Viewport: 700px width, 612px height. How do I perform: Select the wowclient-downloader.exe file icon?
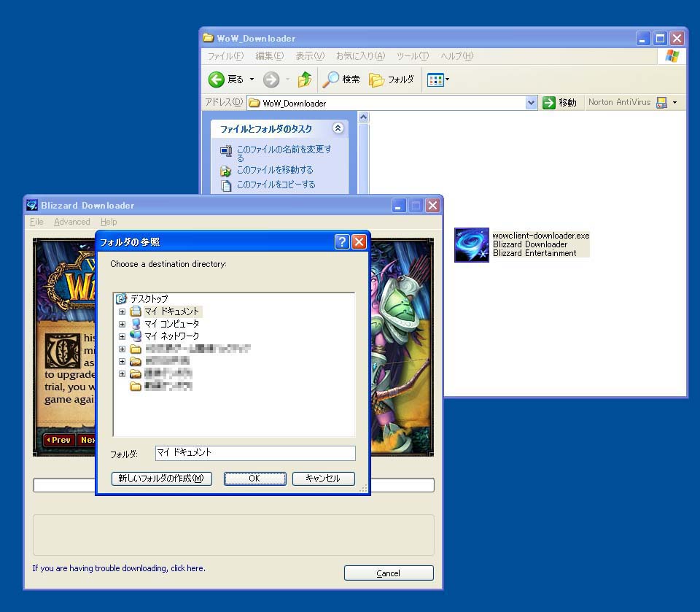pos(472,245)
